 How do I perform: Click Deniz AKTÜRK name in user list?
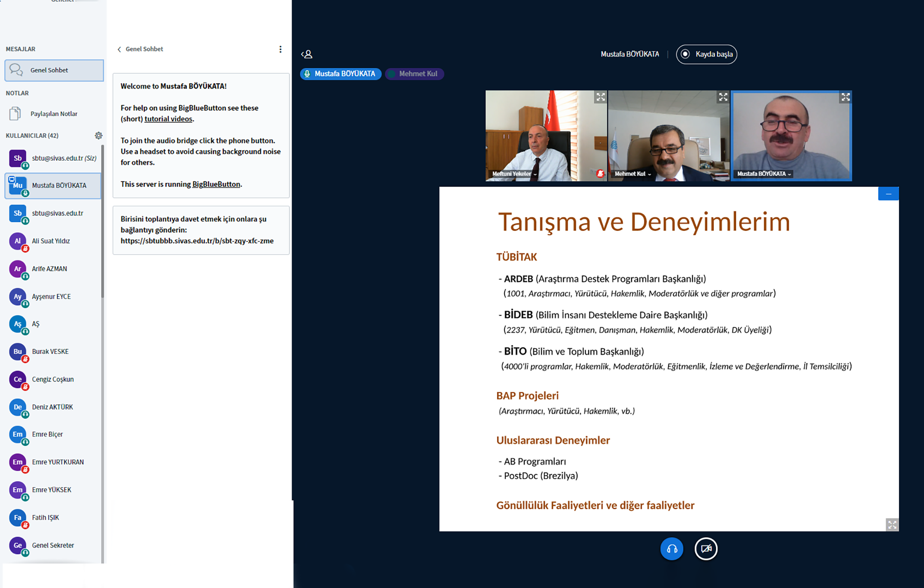point(53,407)
